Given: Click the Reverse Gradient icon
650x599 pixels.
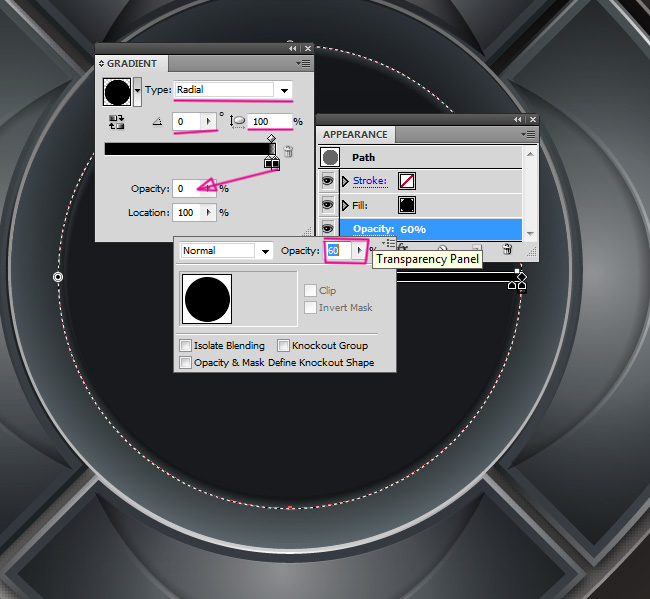Looking at the screenshot, I should tap(116, 122).
